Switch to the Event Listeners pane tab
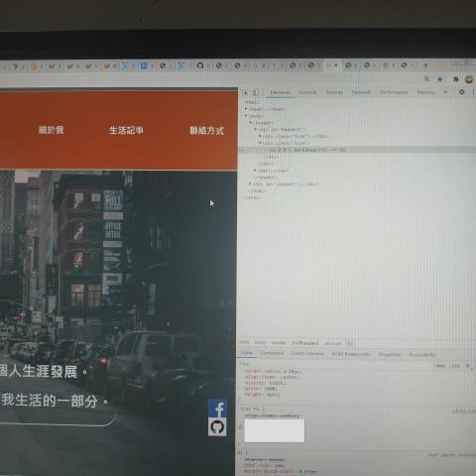Viewport: 476px width, 476px height. tap(307, 354)
